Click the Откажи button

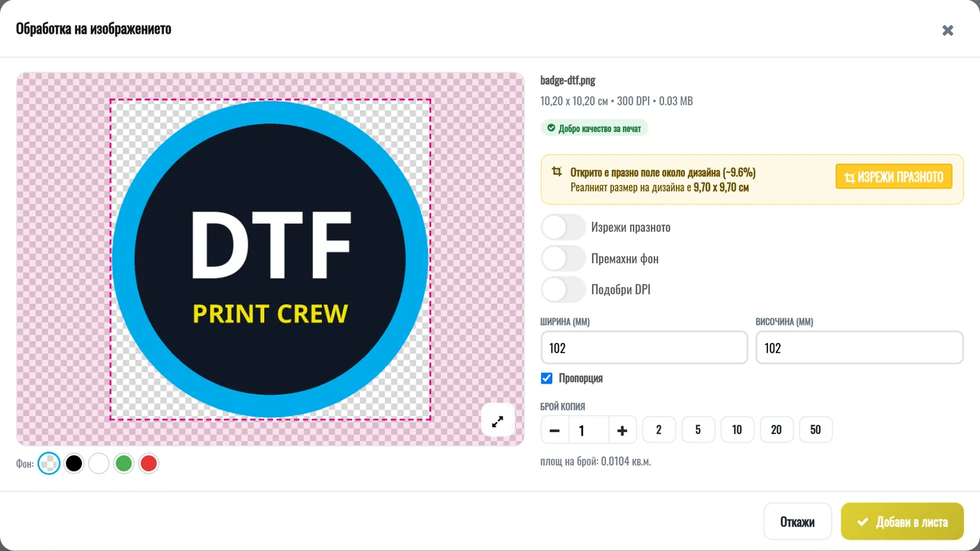[x=797, y=522]
